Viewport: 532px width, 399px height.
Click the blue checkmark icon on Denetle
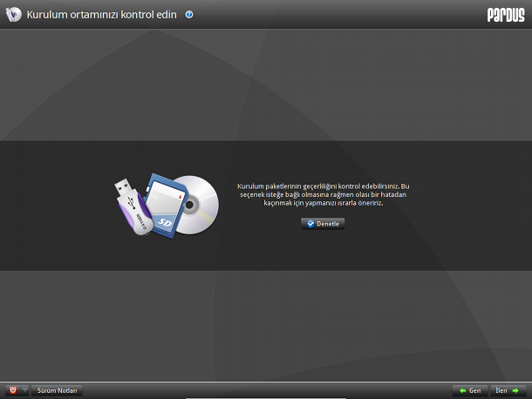pyautogui.click(x=310, y=224)
